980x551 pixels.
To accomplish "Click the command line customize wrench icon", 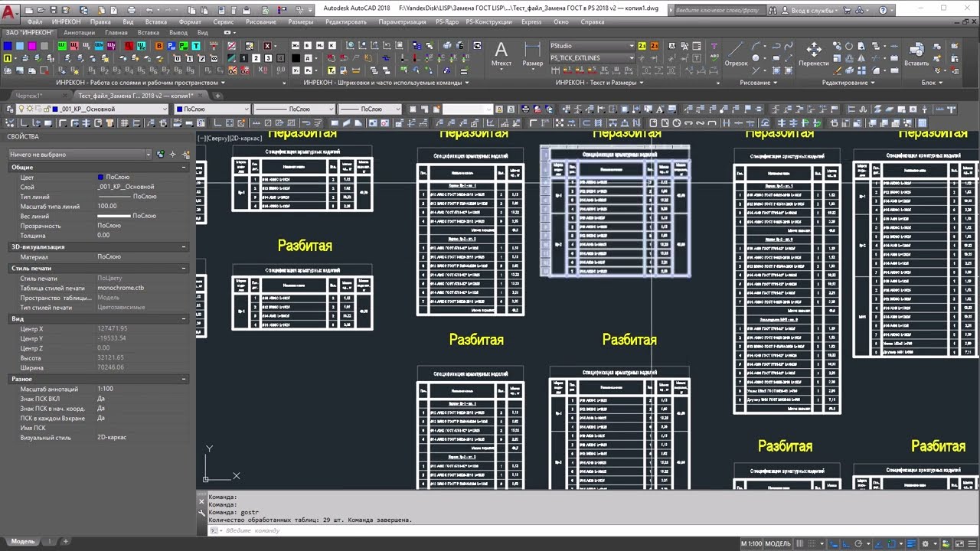I will coord(202,513).
